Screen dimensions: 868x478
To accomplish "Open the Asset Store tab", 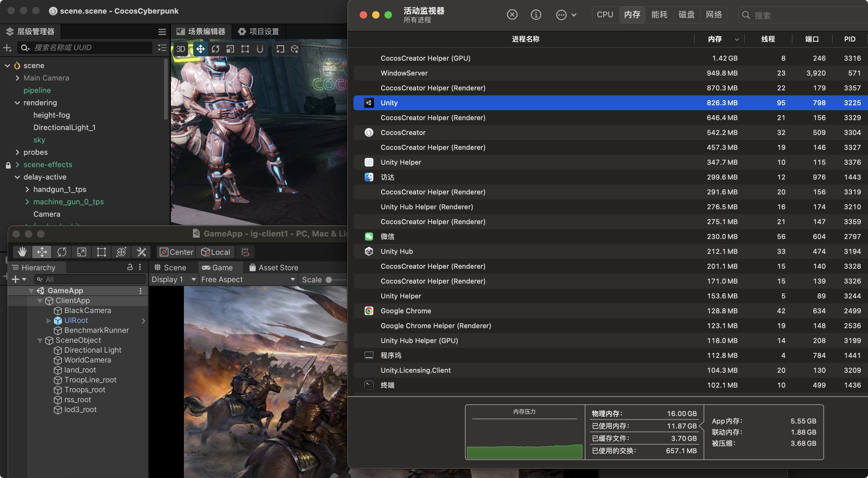I will coord(274,267).
